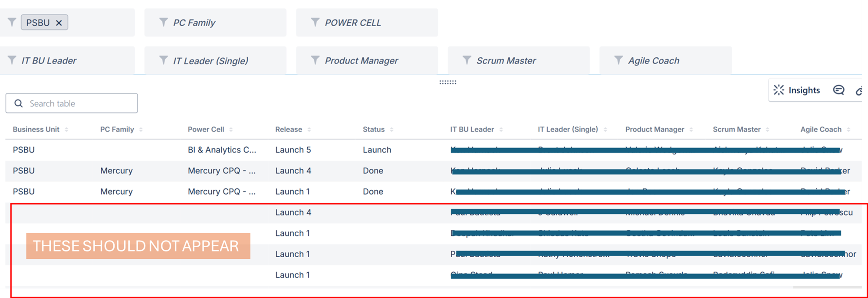Sort by the Status column arrows

coord(391,129)
